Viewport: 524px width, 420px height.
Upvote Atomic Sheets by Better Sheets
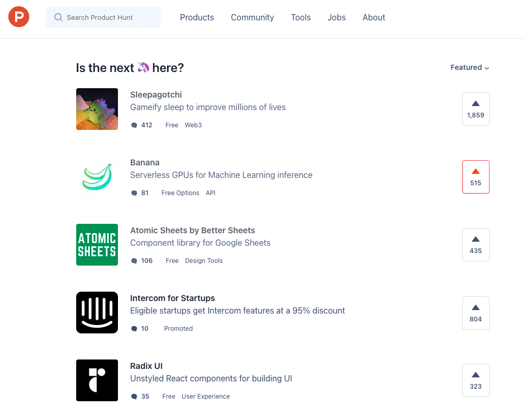[x=475, y=245]
